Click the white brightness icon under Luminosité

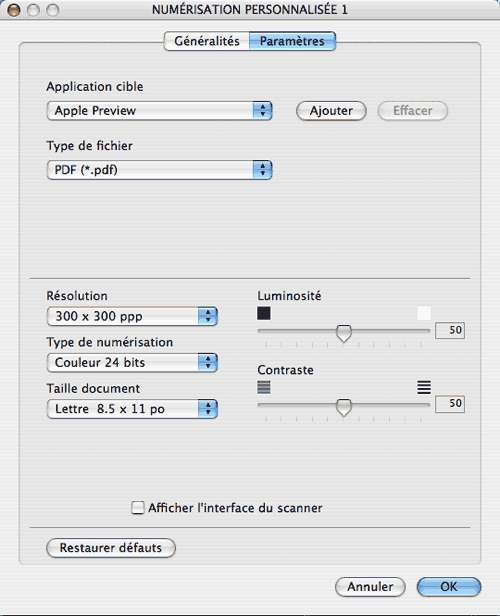point(424,314)
